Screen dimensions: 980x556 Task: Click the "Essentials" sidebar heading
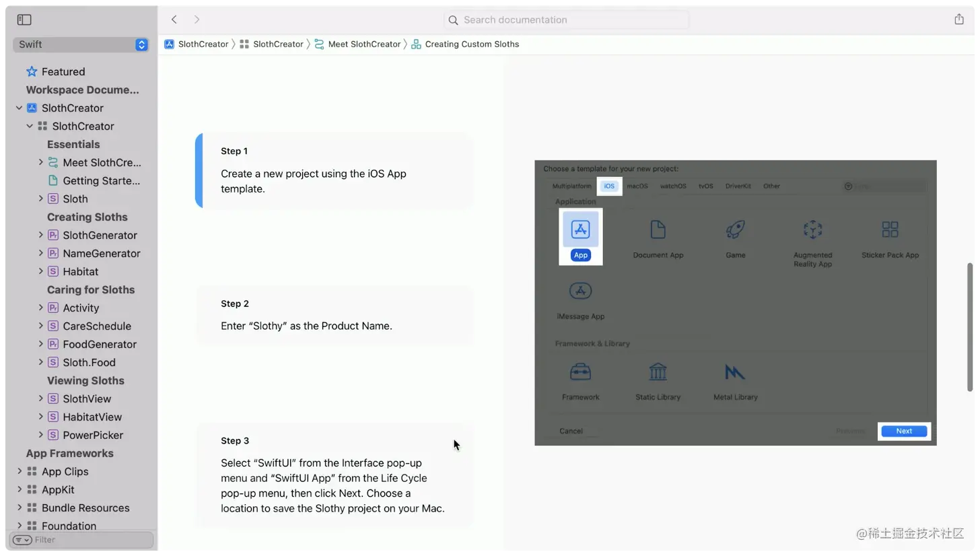73,144
